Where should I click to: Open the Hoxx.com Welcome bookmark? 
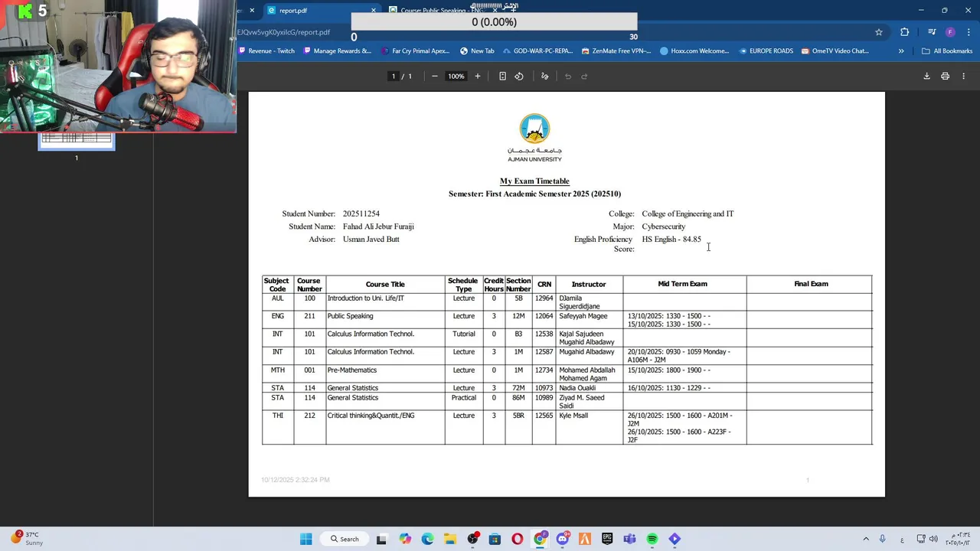694,51
